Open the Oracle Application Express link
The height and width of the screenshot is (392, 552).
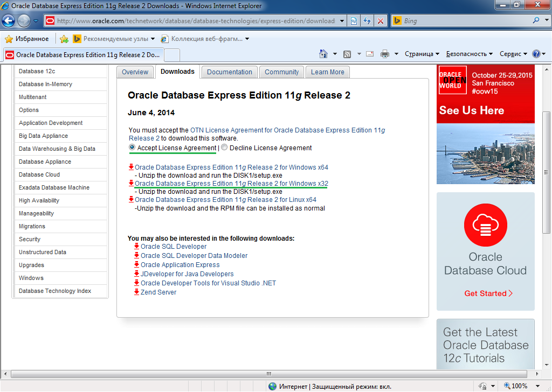(x=180, y=265)
